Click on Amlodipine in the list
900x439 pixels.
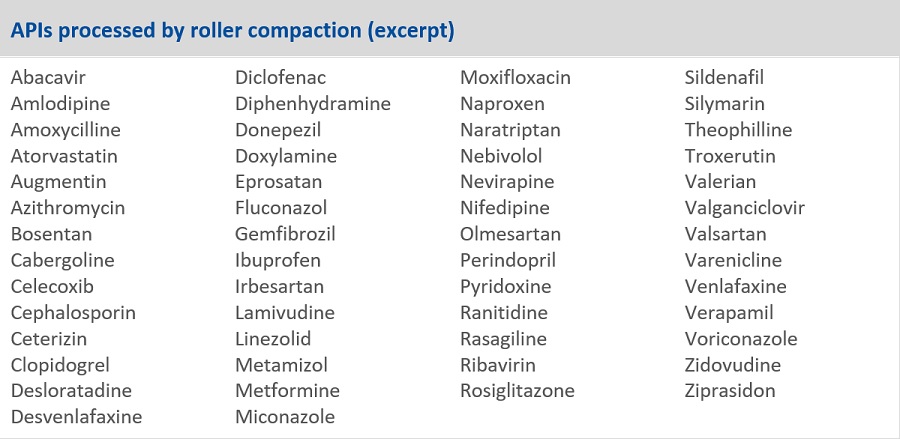(x=60, y=104)
